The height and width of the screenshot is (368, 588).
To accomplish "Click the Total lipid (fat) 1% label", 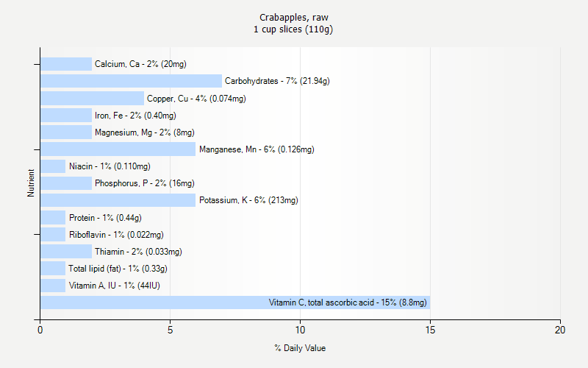I will click(118, 269).
